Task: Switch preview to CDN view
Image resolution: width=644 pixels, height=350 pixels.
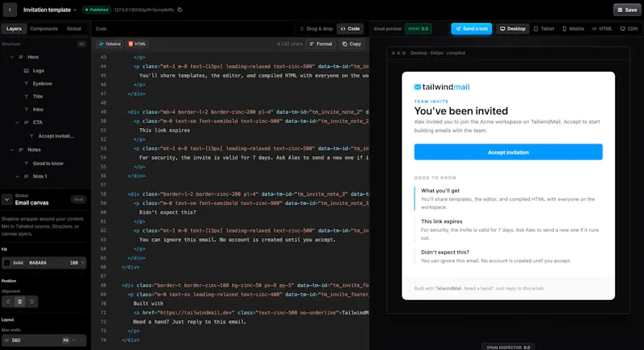Action: coord(629,29)
